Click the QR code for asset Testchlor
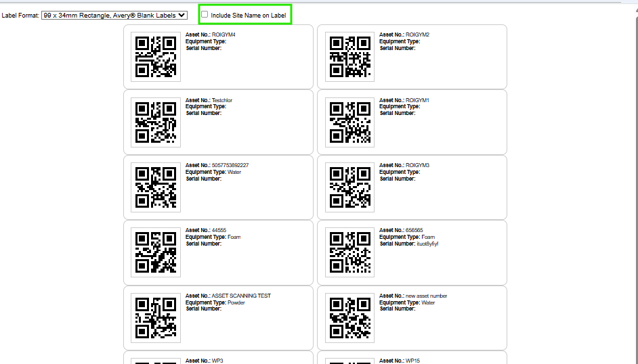 click(155, 122)
